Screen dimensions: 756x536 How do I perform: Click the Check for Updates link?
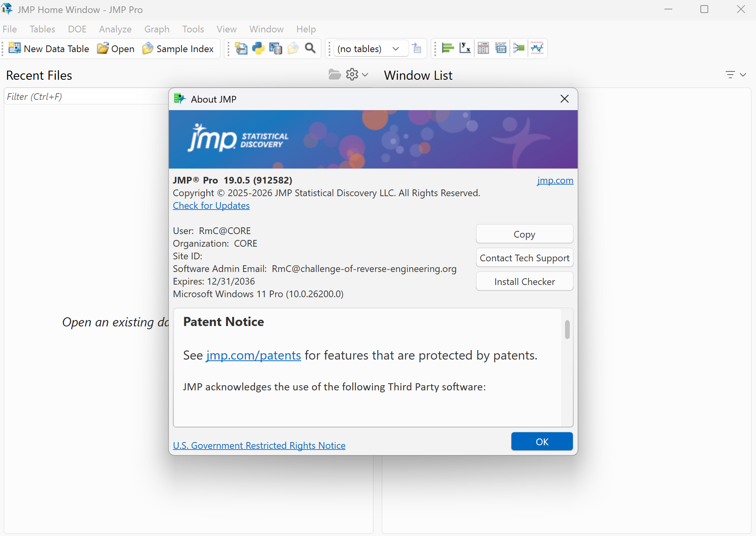(211, 206)
